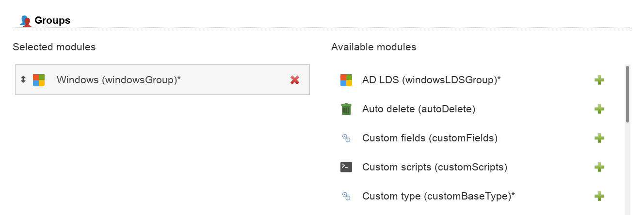Click the AD LDS Windows logo icon

tap(346, 80)
